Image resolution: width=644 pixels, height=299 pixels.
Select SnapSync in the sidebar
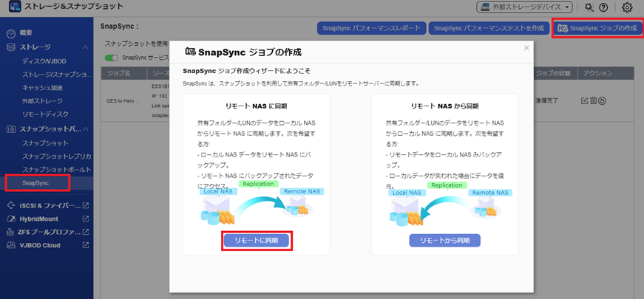click(35, 182)
